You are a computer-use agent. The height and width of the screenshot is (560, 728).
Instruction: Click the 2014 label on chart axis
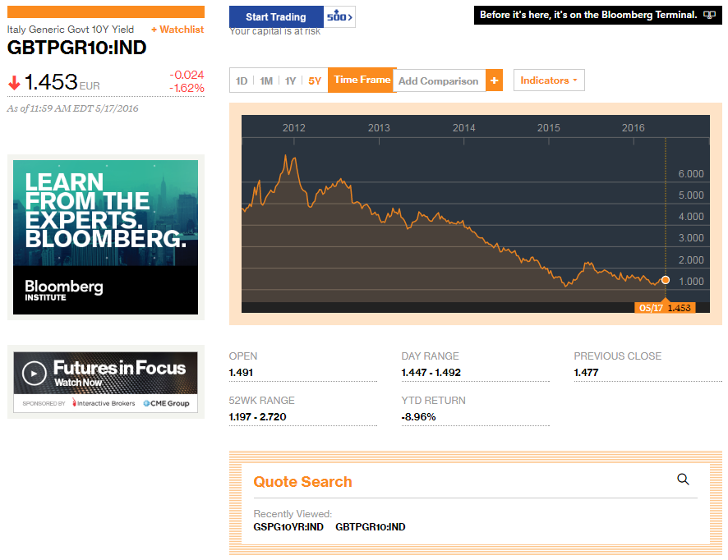[x=463, y=127]
